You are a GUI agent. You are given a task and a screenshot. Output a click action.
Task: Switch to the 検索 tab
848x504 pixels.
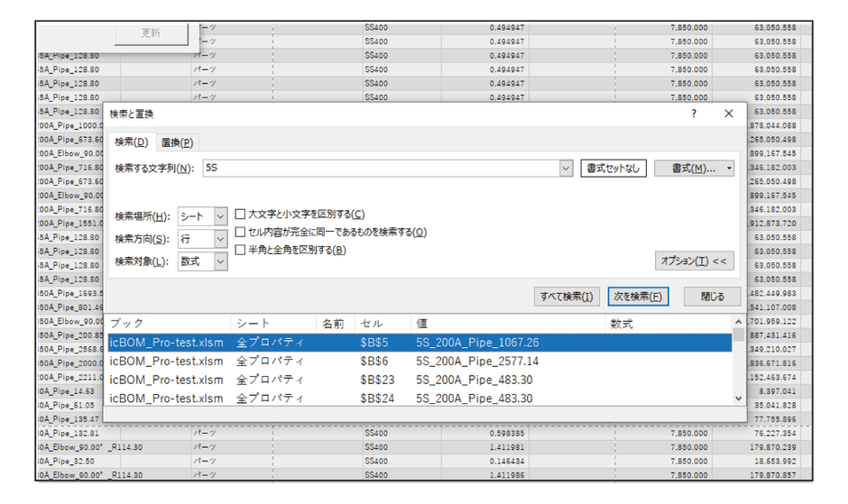point(130,142)
